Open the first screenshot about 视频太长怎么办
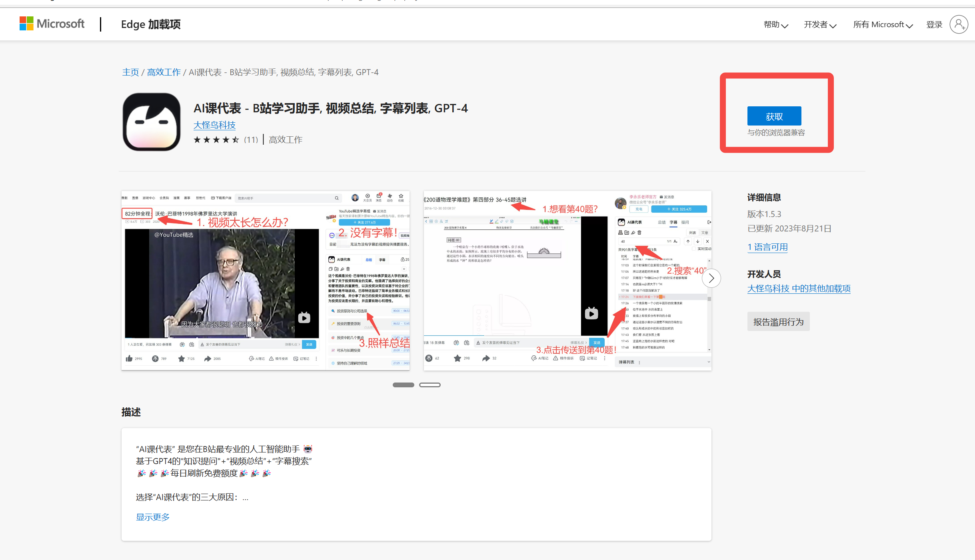The image size is (975, 560). 266,280
